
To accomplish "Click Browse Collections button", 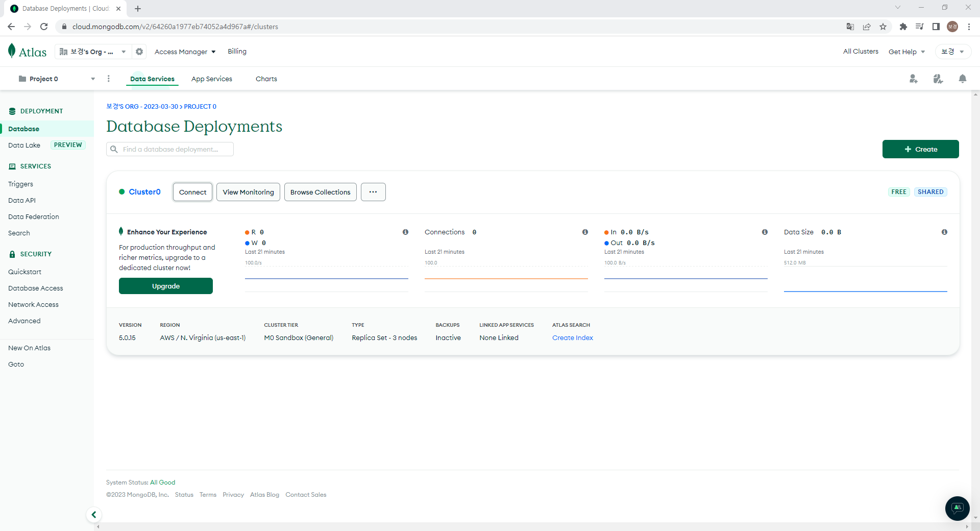I will click(320, 192).
